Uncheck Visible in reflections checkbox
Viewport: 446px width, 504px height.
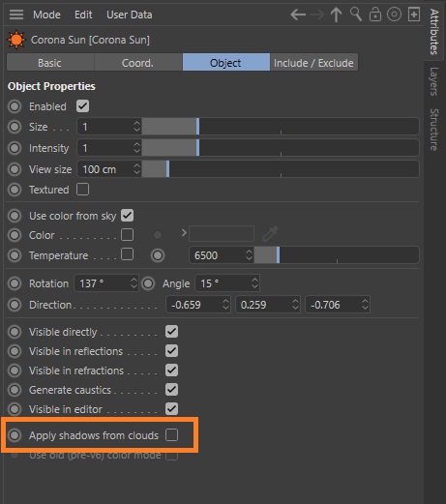(x=171, y=351)
